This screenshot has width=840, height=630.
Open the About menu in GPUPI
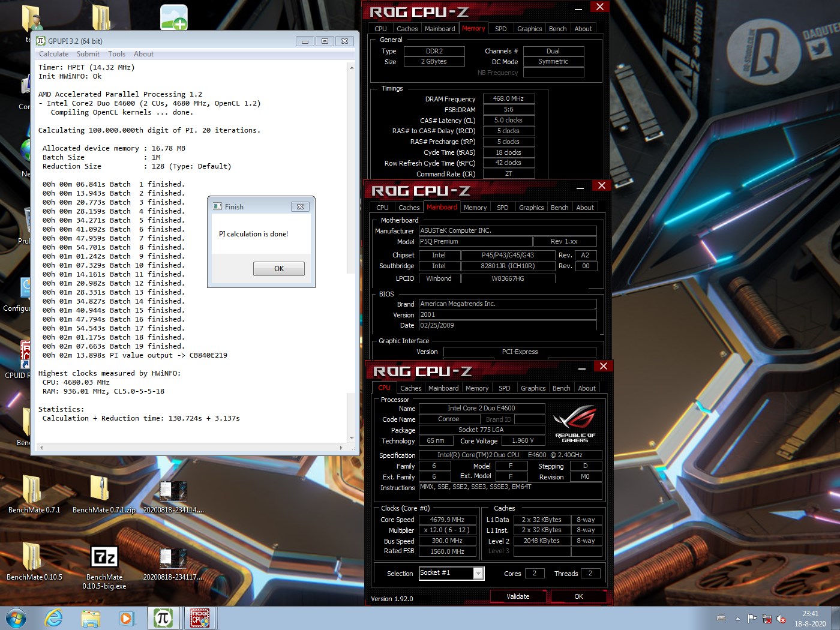click(x=143, y=54)
